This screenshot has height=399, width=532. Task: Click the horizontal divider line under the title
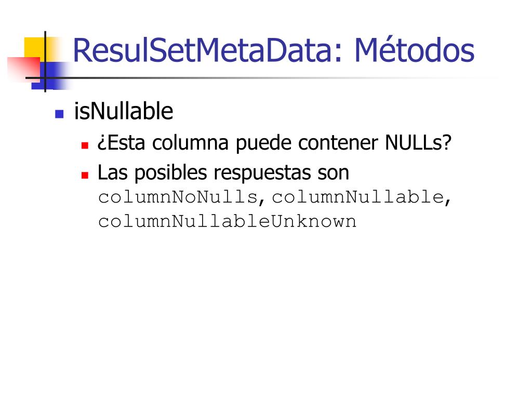coord(261,78)
